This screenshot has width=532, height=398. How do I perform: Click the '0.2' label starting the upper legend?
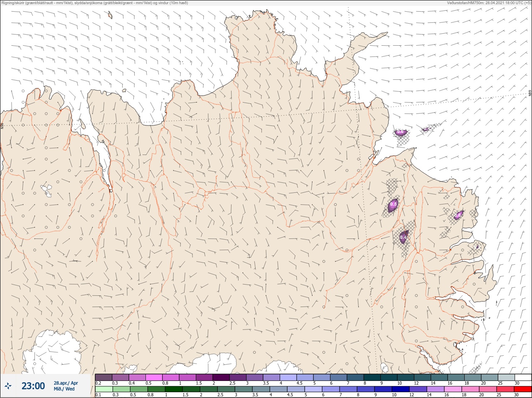(98, 383)
